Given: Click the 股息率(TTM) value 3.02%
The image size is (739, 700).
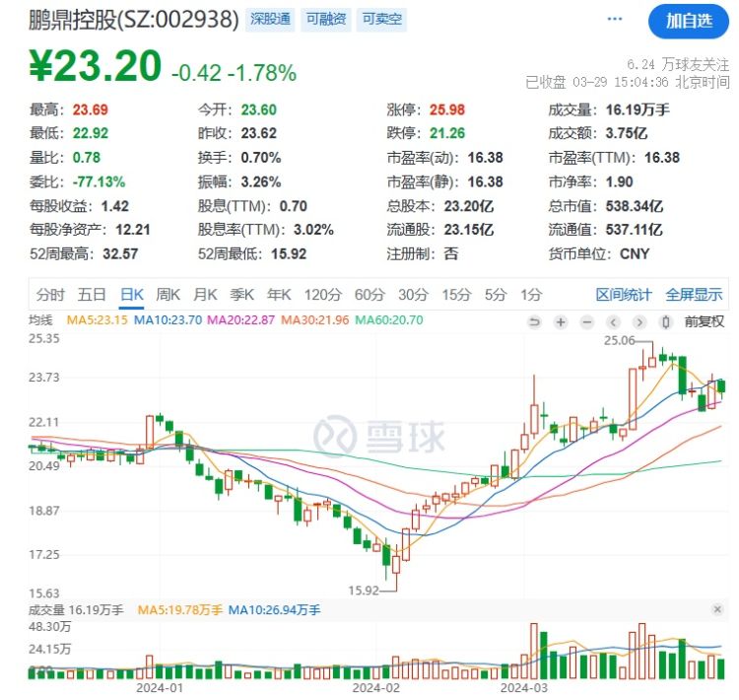Looking at the screenshot, I should click(313, 230).
